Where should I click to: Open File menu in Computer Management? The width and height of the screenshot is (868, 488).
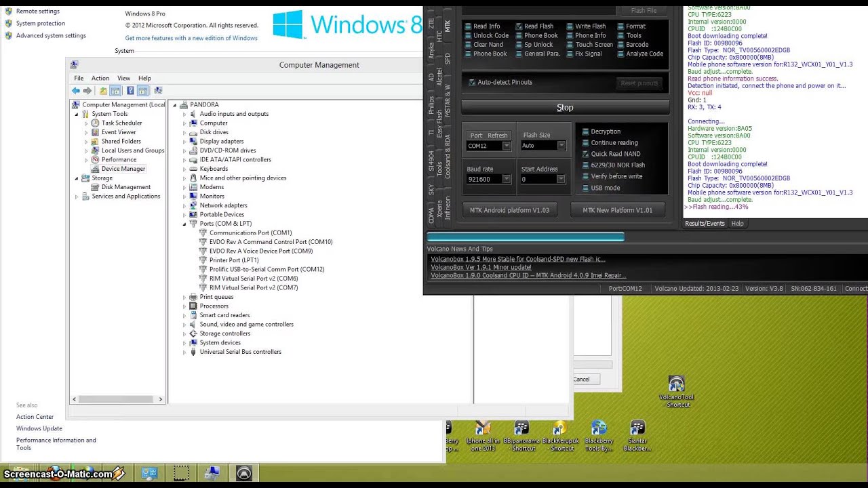pyautogui.click(x=79, y=79)
